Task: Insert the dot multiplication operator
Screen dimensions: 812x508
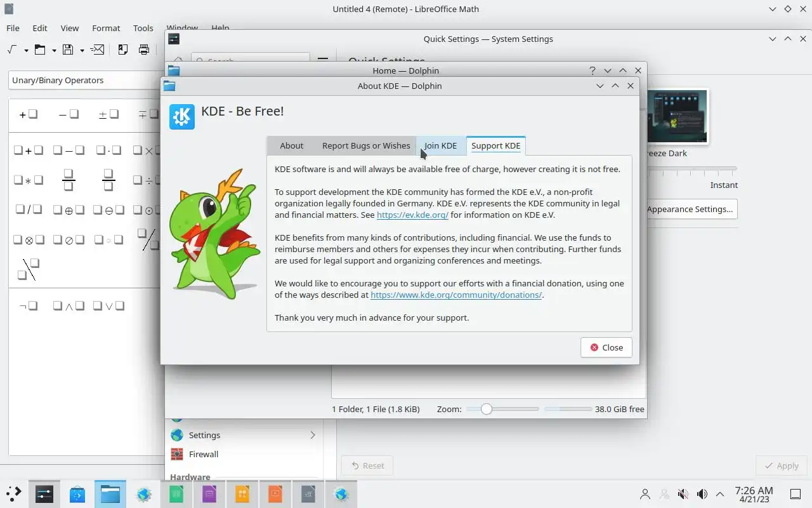Action: tap(108, 150)
